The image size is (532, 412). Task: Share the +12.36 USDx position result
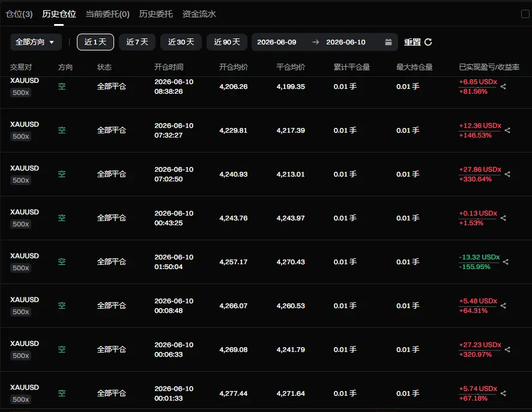pyautogui.click(x=507, y=130)
